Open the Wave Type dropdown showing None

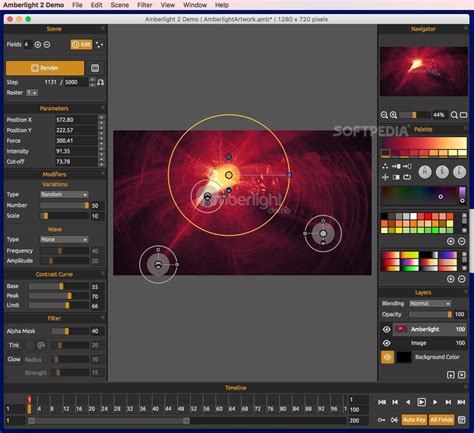point(64,239)
